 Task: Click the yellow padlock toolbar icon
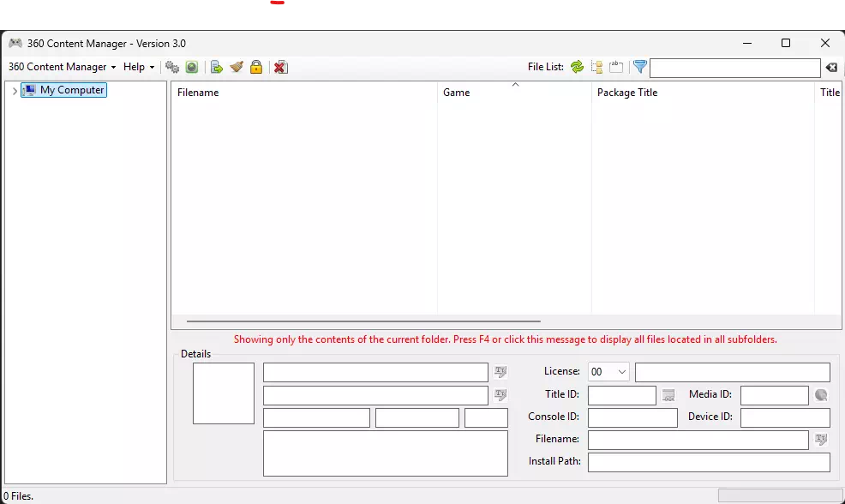coord(256,67)
